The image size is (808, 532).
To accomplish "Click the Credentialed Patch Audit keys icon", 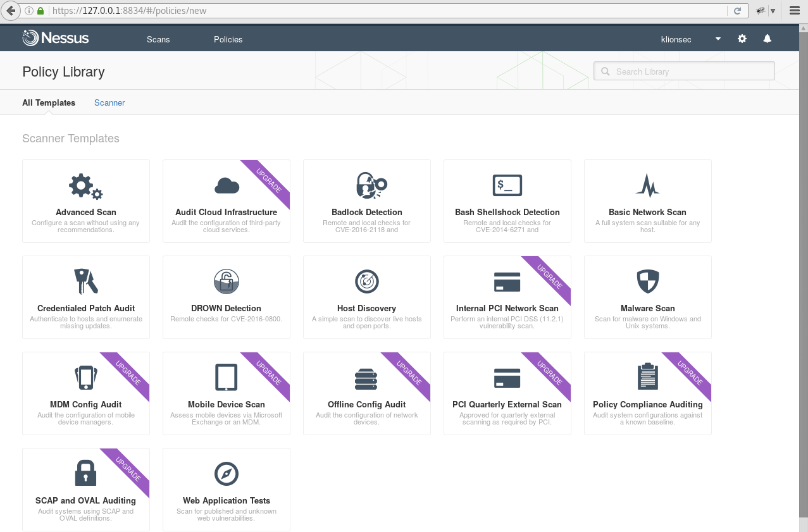I will [85, 281].
